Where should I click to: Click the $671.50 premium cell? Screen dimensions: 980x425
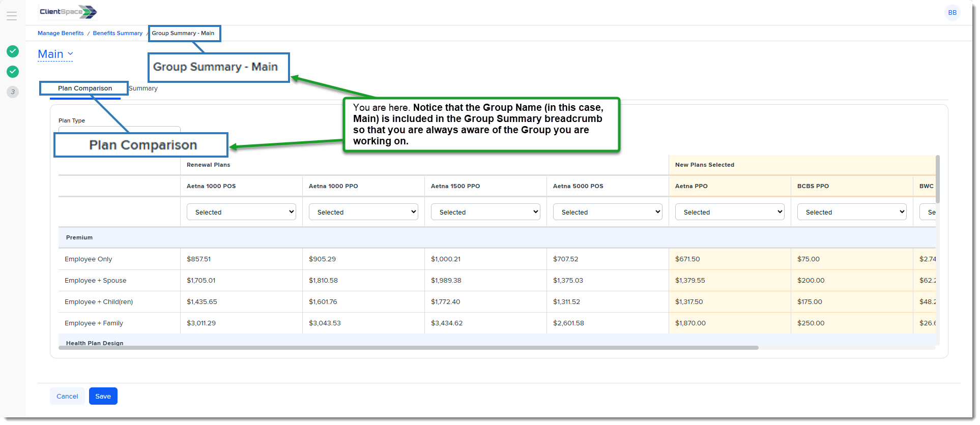730,259
